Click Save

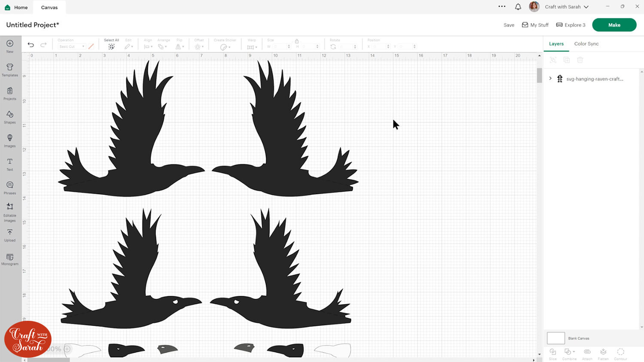509,25
